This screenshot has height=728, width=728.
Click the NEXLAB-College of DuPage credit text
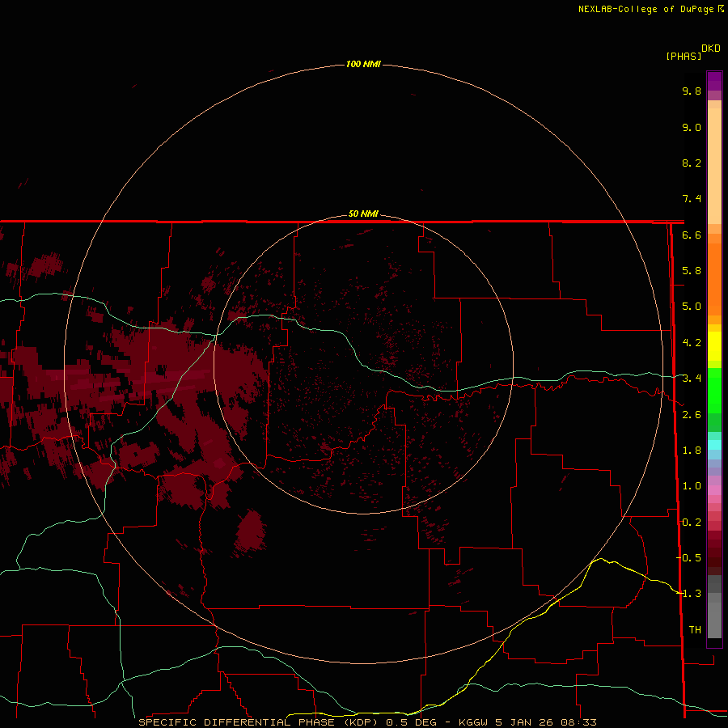pos(645,9)
